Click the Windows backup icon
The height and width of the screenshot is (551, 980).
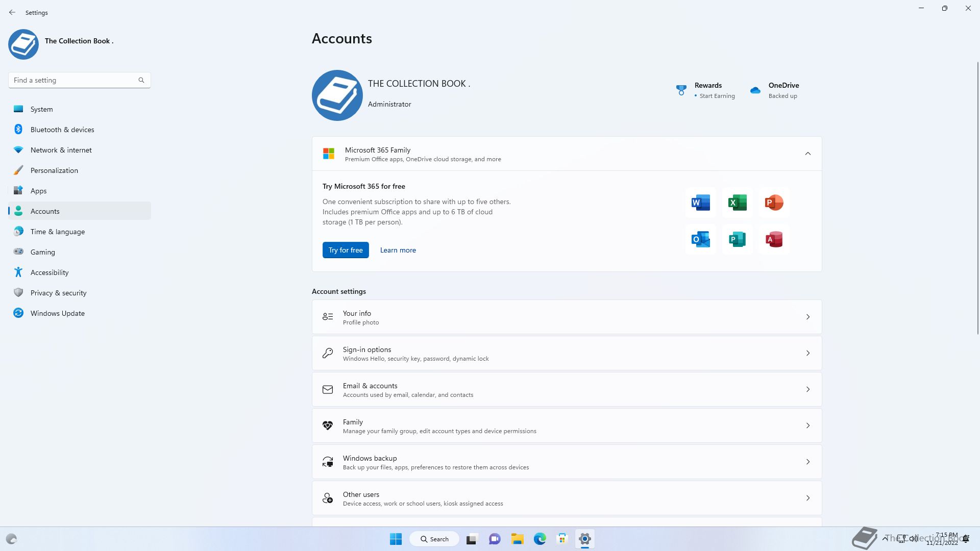tap(328, 462)
